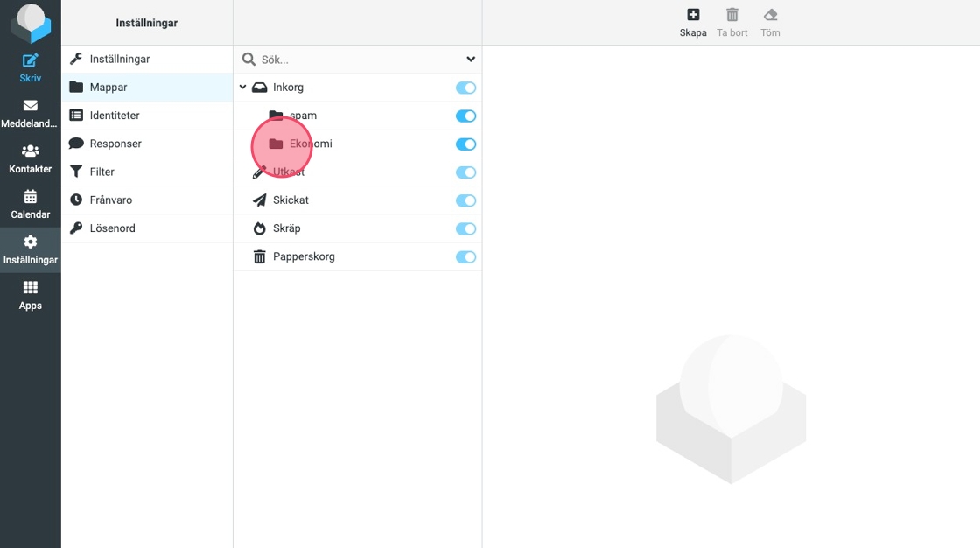980x548 pixels.
Task: Open Frånvaro out-of-office settings
Action: pyautogui.click(x=111, y=200)
